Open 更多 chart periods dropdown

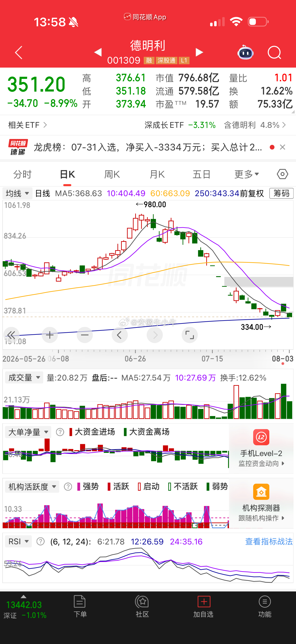(247, 174)
